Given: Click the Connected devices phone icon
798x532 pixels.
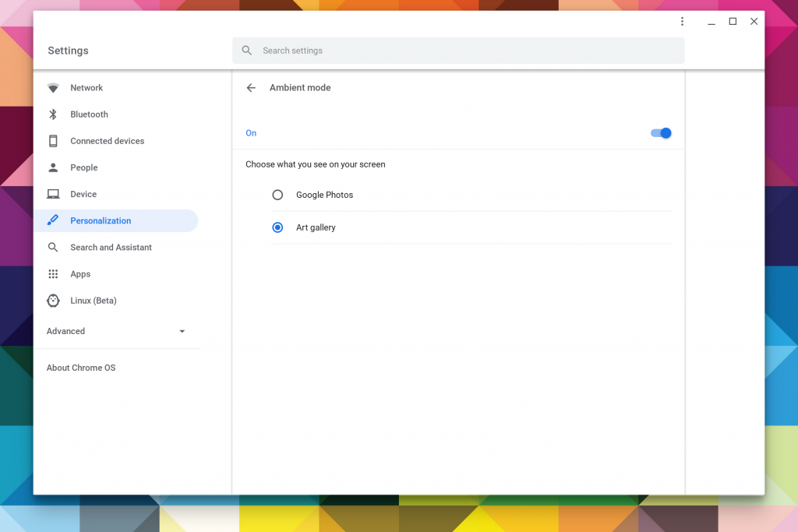Looking at the screenshot, I should 53,140.
